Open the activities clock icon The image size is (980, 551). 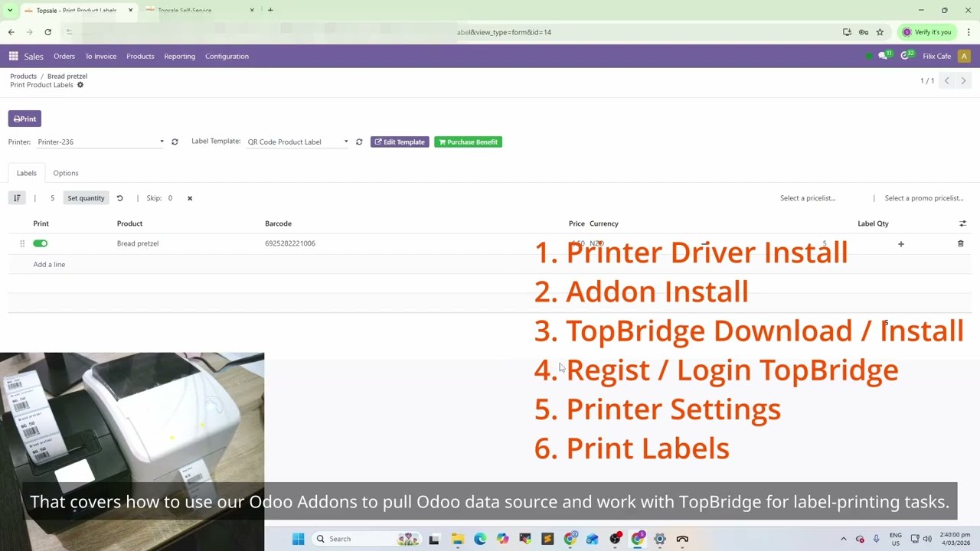point(906,56)
